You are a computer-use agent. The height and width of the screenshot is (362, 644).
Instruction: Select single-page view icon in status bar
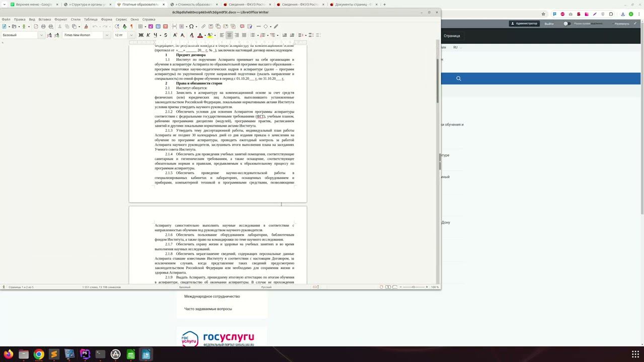coord(381,287)
